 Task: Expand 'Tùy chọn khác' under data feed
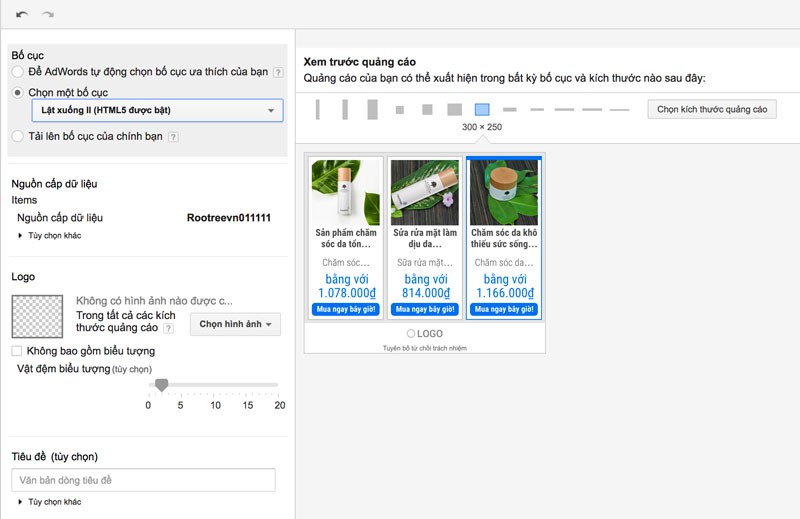[x=50, y=235]
